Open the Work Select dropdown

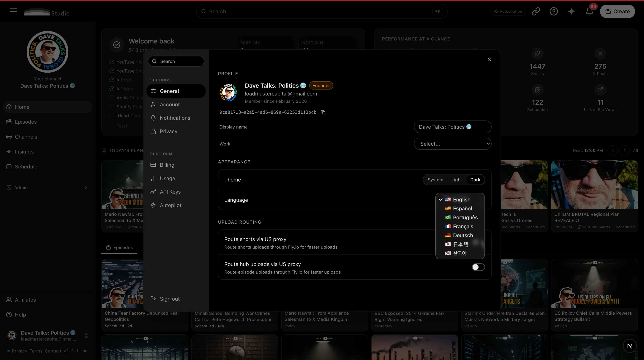pos(452,144)
